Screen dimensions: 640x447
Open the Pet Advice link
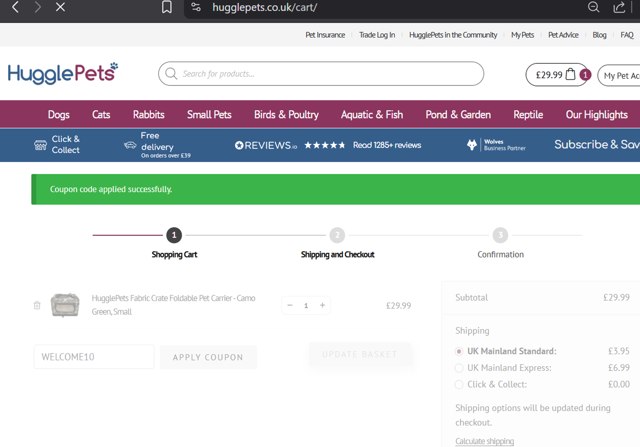(x=563, y=35)
